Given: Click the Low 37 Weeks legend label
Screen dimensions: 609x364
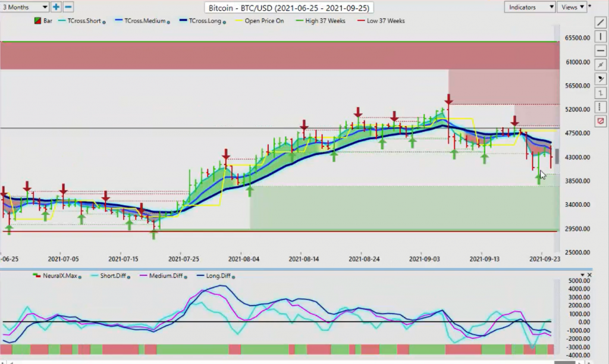Looking at the screenshot, I should tap(385, 21).
